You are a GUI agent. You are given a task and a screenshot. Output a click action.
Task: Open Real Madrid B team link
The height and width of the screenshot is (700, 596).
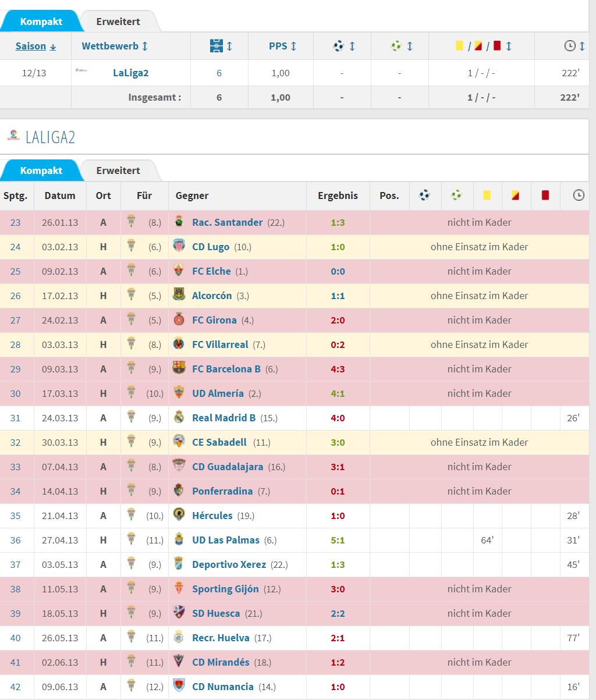coord(223,418)
